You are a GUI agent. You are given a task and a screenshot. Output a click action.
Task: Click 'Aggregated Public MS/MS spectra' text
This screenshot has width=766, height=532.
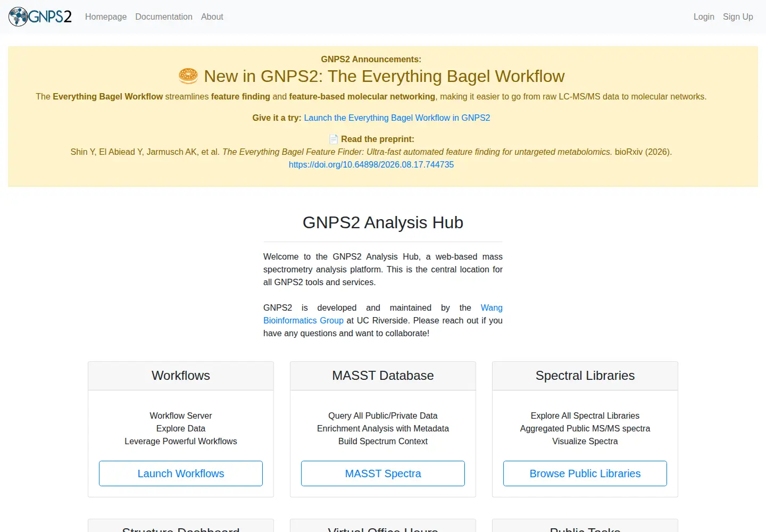click(585, 428)
